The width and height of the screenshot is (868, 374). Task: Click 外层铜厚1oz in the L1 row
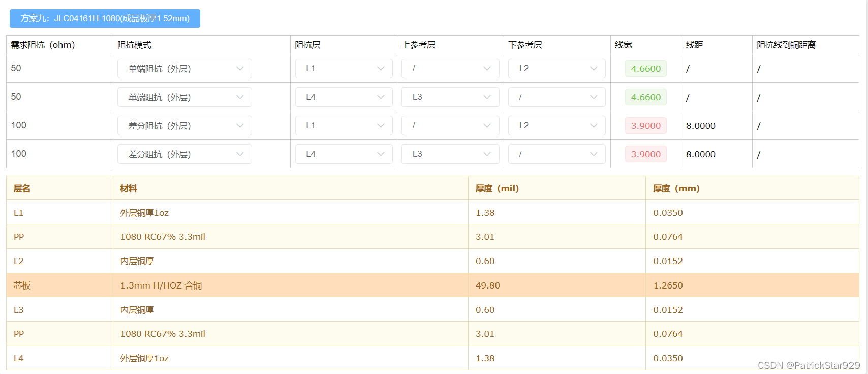[144, 213]
